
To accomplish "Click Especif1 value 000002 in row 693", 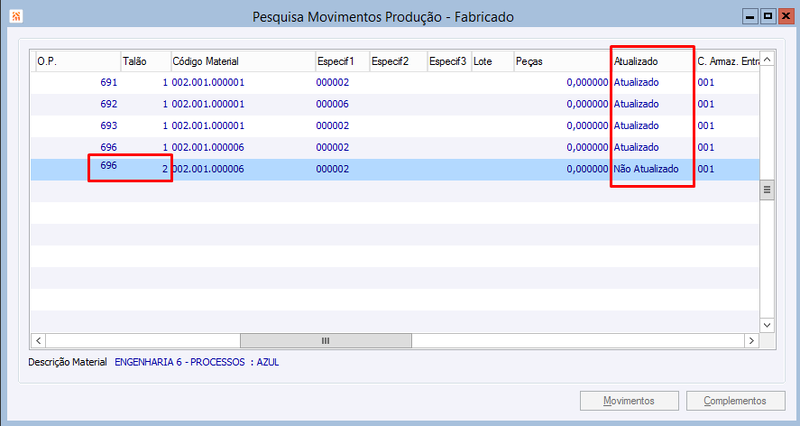I will click(333, 126).
